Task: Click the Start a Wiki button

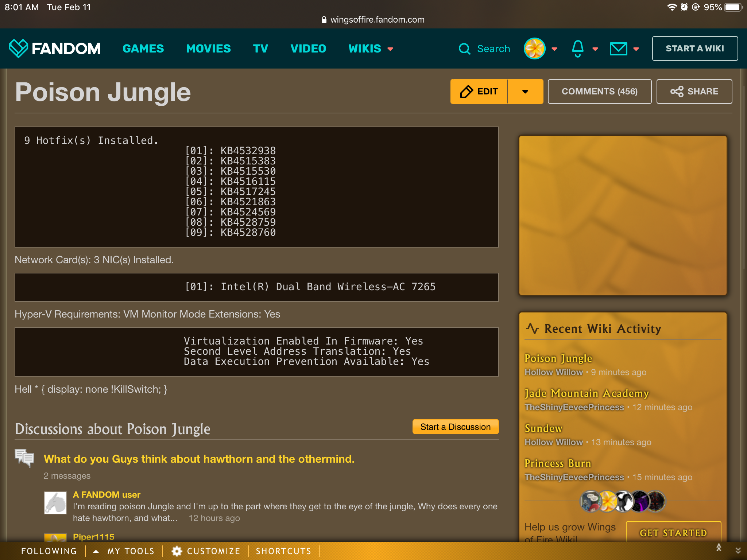Action: (x=694, y=48)
